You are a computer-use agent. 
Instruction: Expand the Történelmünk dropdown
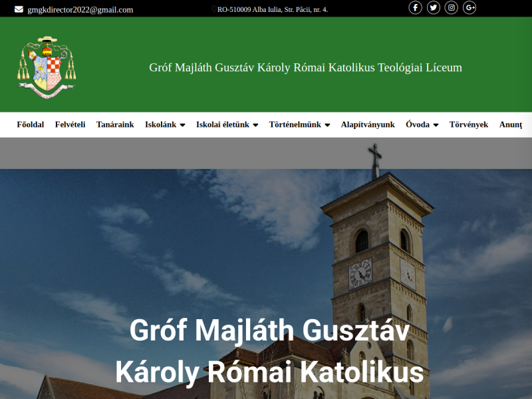[x=299, y=124]
